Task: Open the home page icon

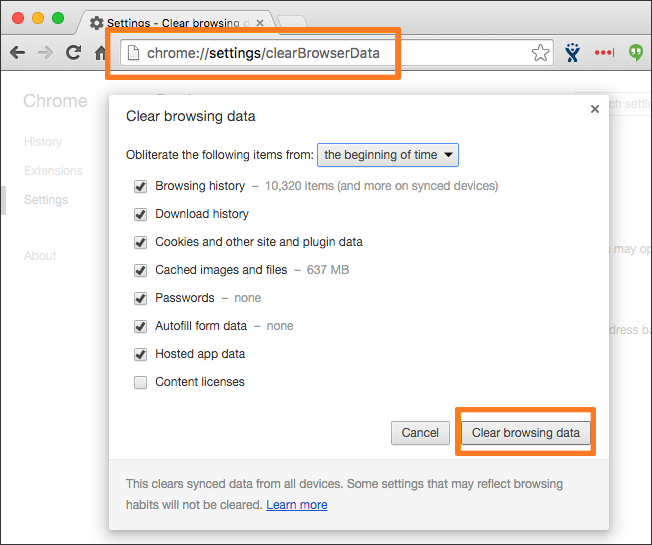Action: 100,53
